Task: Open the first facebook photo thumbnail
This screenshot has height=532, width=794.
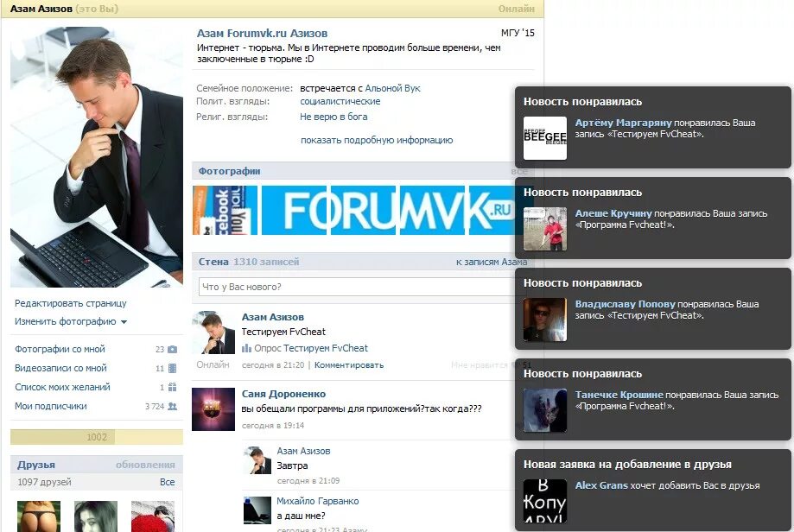Action: click(x=225, y=210)
